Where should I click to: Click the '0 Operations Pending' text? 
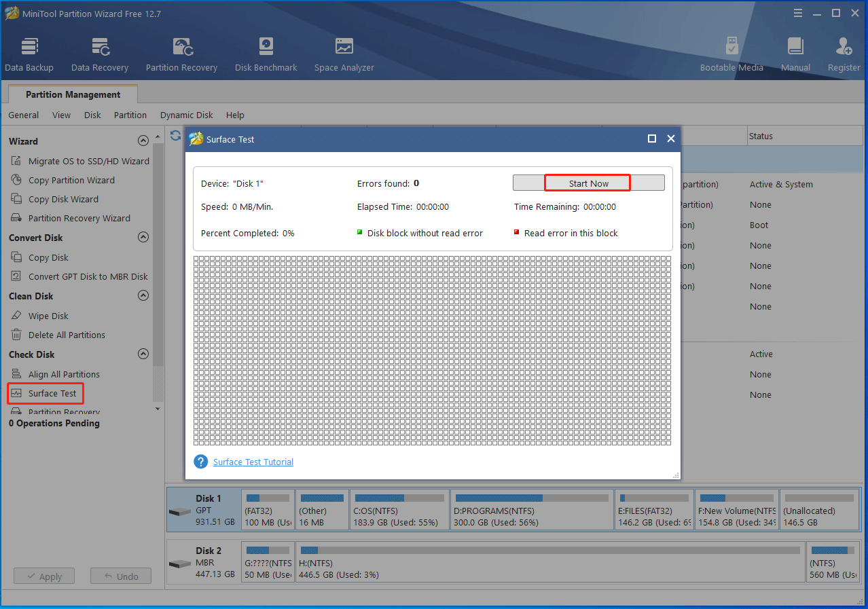[54, 423]
